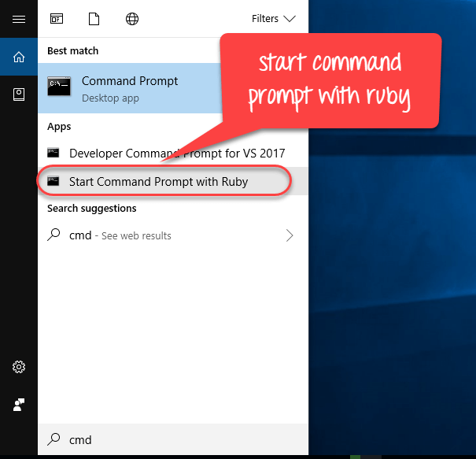Image resolution: width=476 pixels, height=459 pixels.
Task: Click the Apps category header
Action: click(59, 127)
